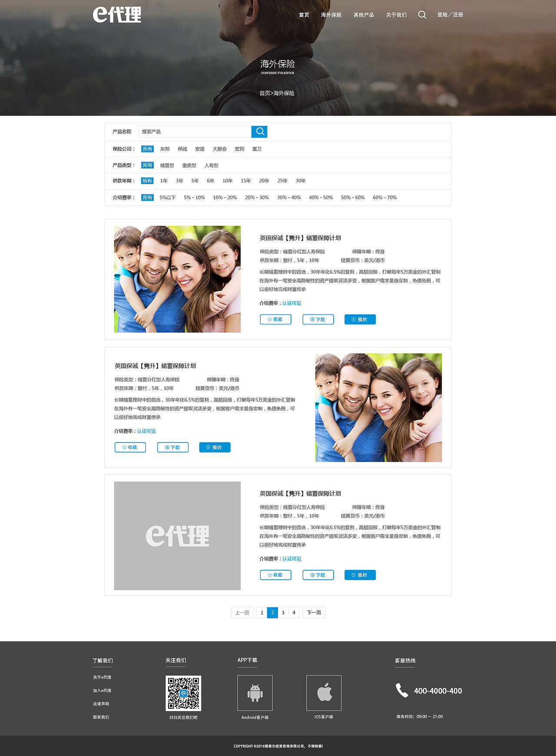Open 关于我们 in the top navigation
Screen dimensions: 556x756
coord(396,15)
